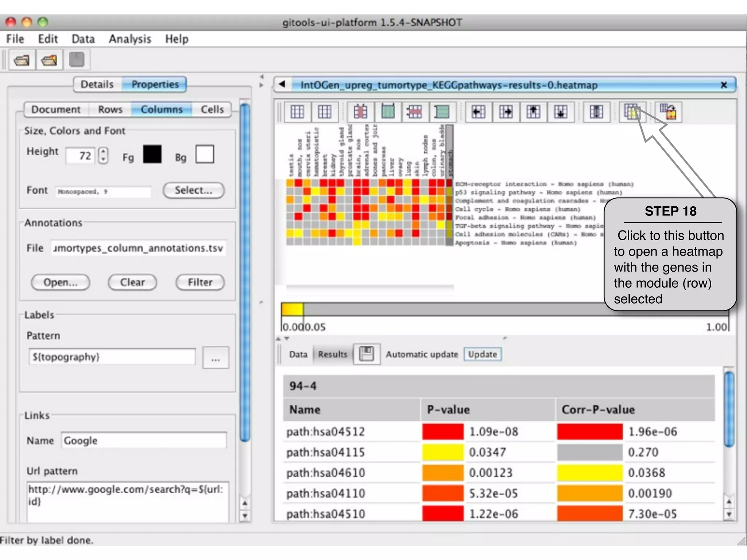This screenshot has width=747, height=560.
Task: Select the Cells properties tab
Action: tap(212, 109)
